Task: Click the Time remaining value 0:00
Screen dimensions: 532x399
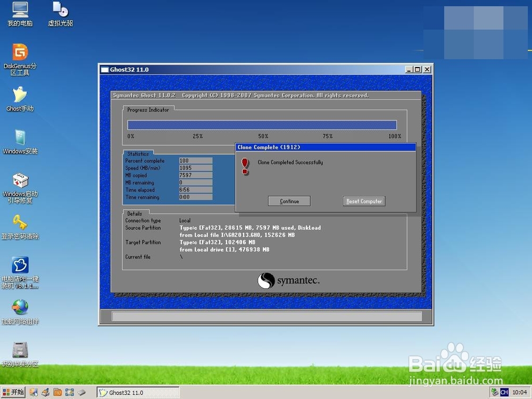Action: (x=196, y=197)
